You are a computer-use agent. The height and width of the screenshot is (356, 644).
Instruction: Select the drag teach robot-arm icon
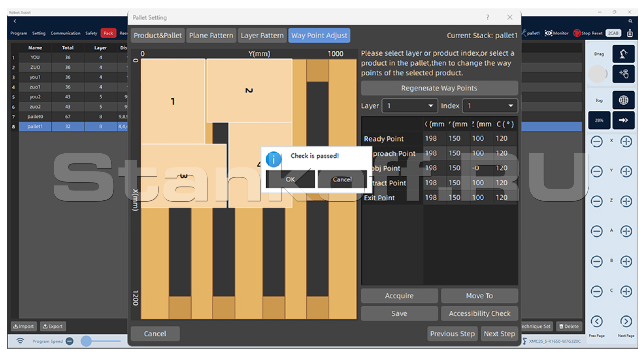623,54
